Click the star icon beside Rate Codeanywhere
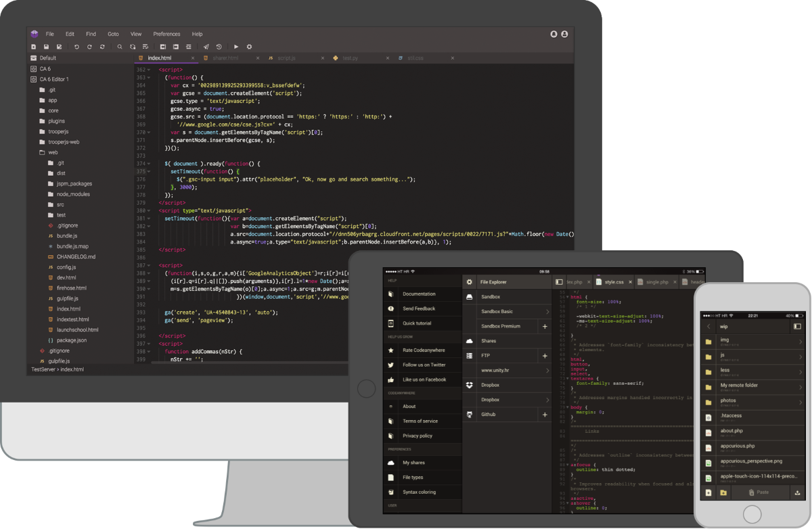812x529 pixels. point(390,350)
